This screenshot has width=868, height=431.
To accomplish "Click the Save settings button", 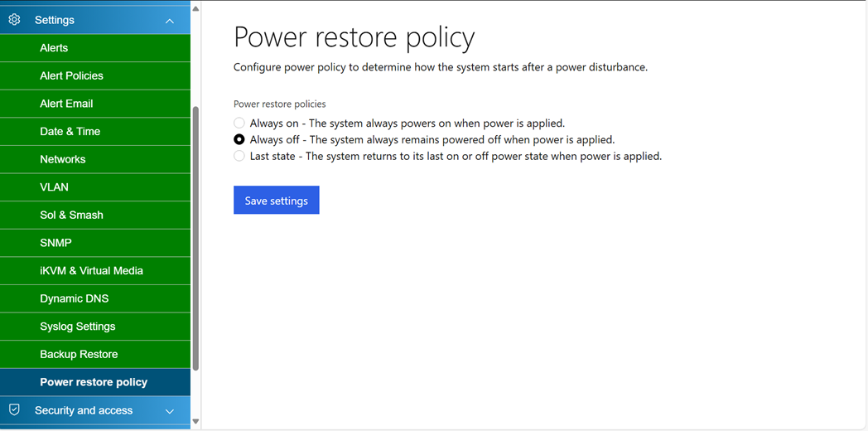I will click(x=276, y=201).
